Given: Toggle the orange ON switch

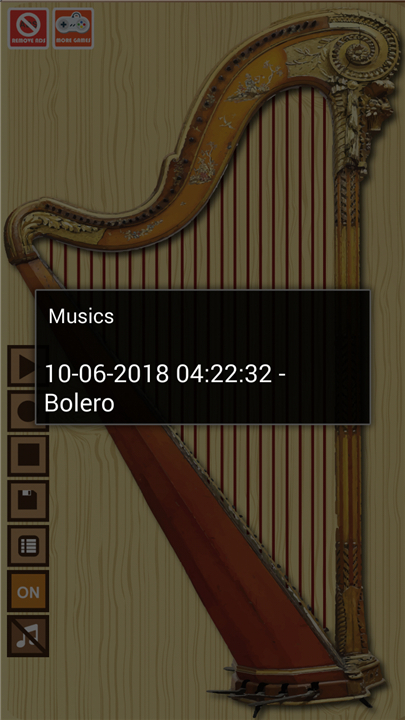Looking at the screenshot, I should coord(28,591).
